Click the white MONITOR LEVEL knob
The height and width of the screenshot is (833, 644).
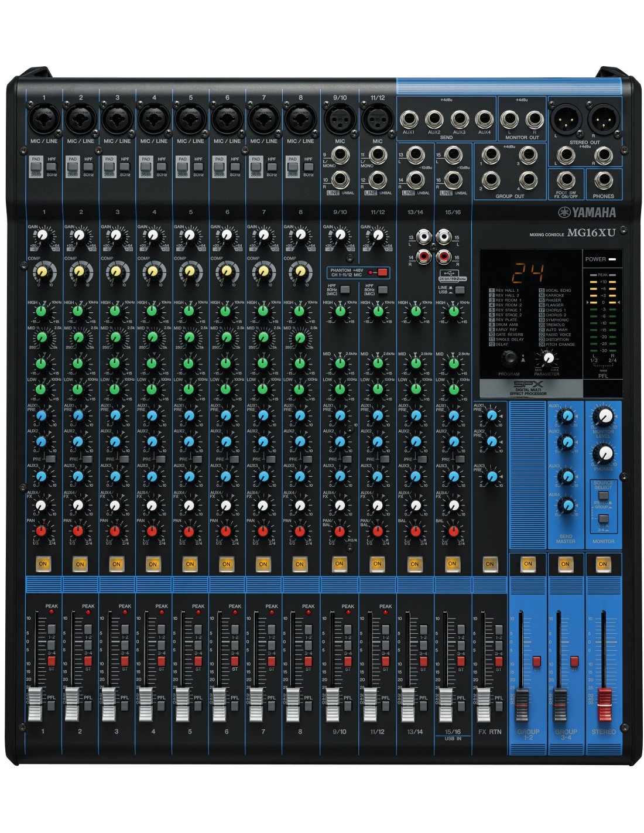[x=603, y=416]
